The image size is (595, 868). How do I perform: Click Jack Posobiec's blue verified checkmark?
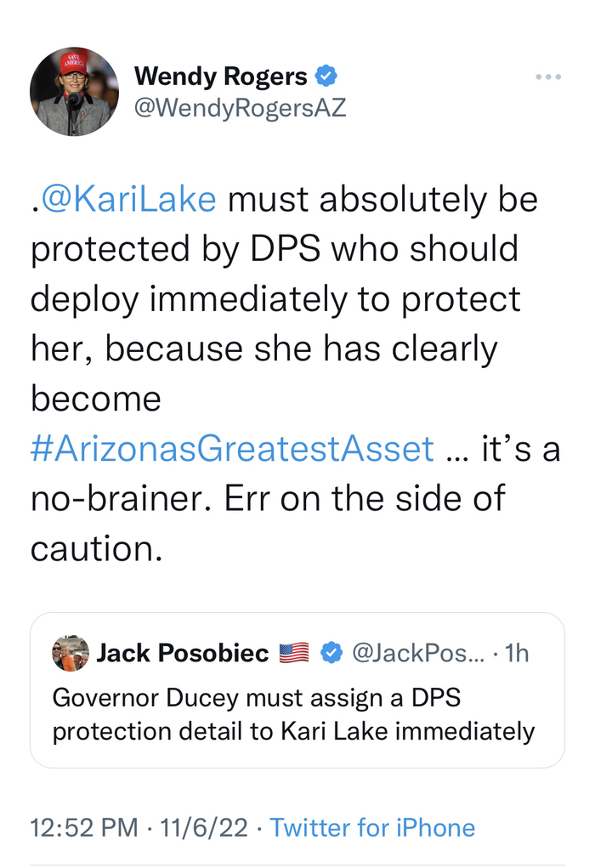(331, 653)
